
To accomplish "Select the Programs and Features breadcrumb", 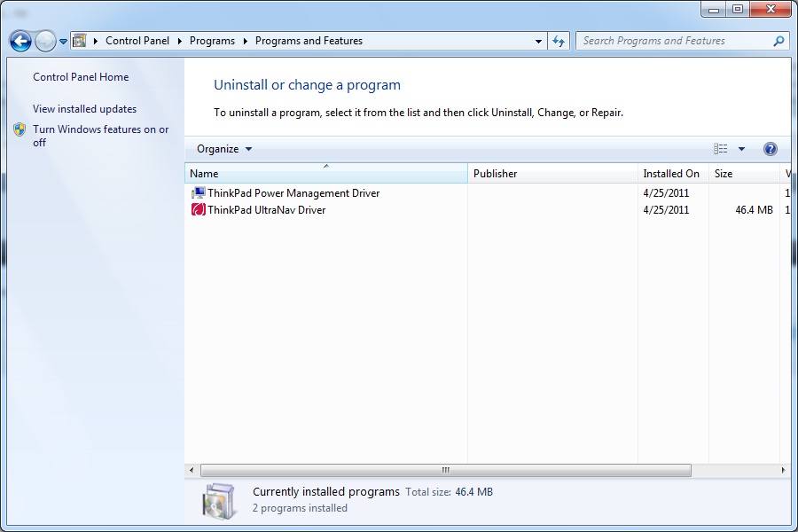I will [x=309, y=41].
